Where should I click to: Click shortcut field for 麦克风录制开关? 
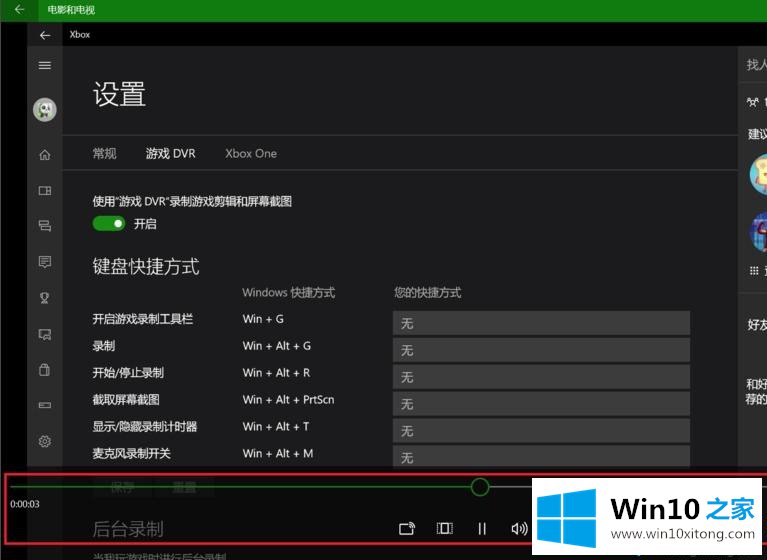tap(541, 457)
